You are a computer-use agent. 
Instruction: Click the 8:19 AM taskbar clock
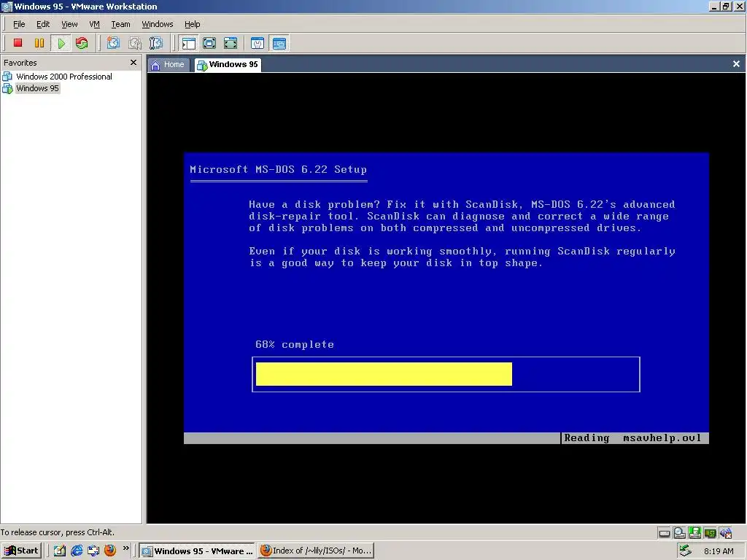coord(719,551)
